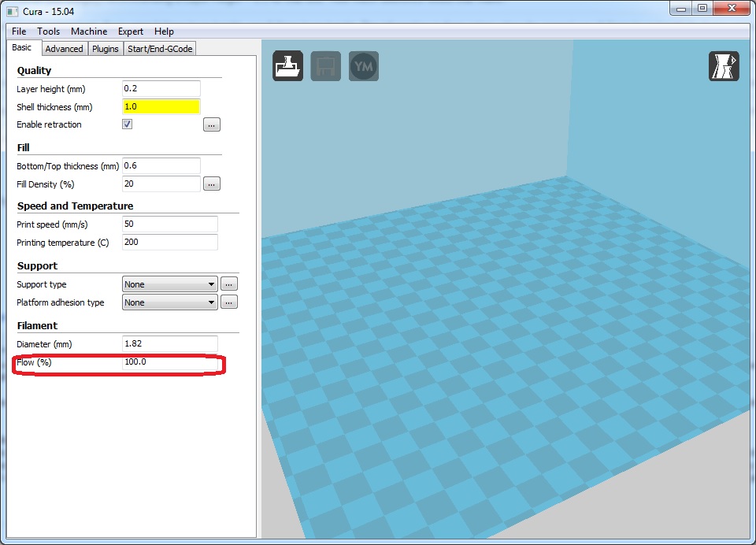Open the Platform adhesion type dropdown
Image resolution: width=756 pixels, height=545 pixels.
click(x=170, y=302)
